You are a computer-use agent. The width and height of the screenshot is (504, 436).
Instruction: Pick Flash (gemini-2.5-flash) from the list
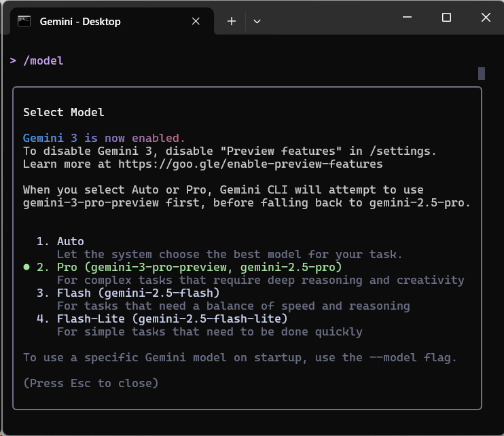pyautogui.click(x=138, y=293)
